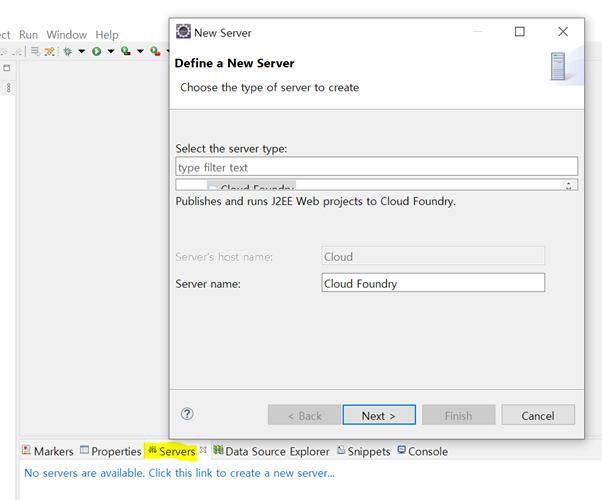Click the server type filter text field
This screenshot has height=500, width=602.
(376, 167)
